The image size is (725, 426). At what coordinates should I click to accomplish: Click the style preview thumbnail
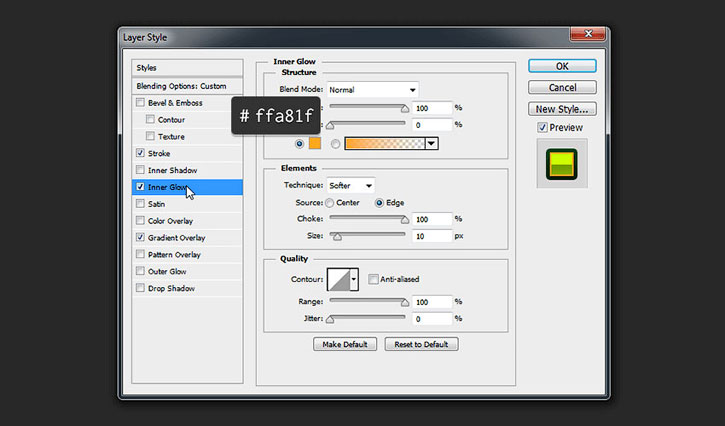pyautogui.click(x=562, y=164)
